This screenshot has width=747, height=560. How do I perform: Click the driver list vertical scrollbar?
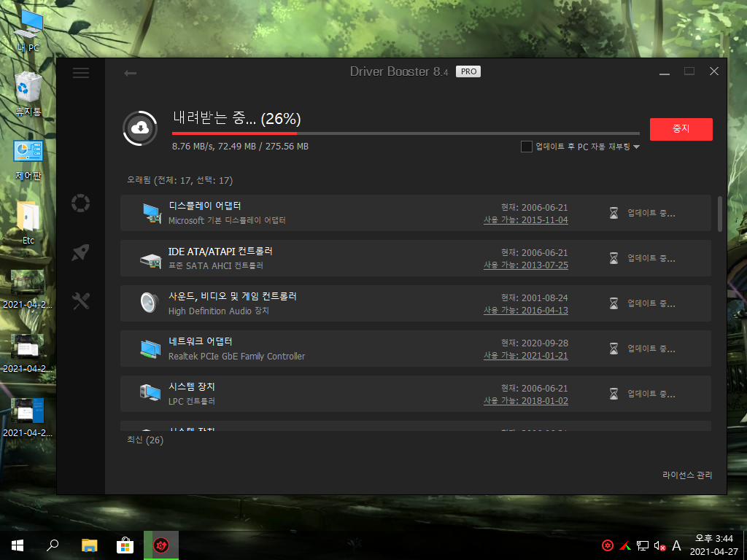tap(719, 214)
